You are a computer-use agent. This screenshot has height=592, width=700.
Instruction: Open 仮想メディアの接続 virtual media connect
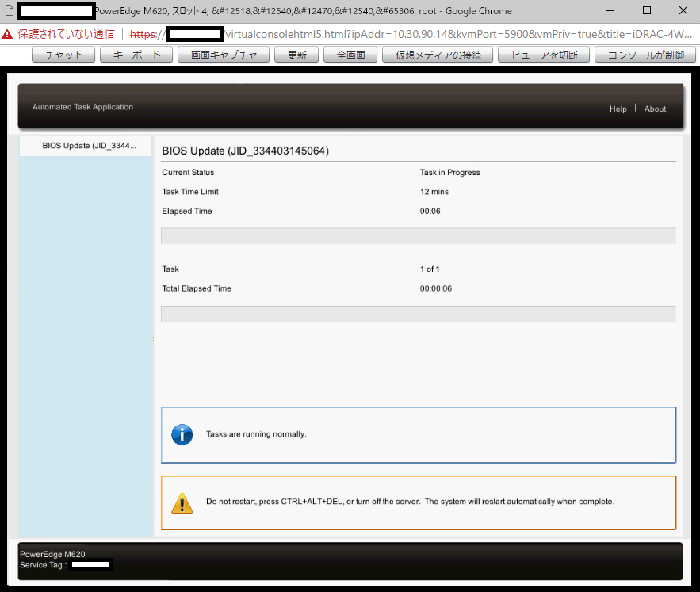tap(438, 55)
